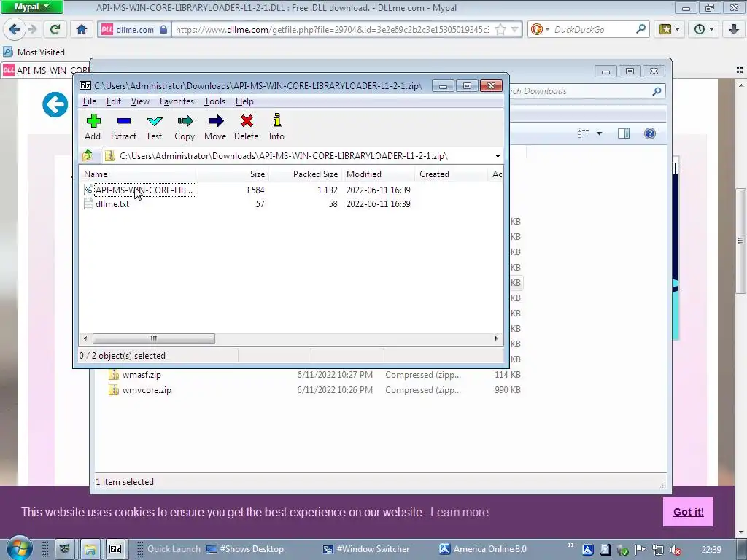Viewport: 747px width, 560px height.
Task: Open the browser Downloads arrow
Action: [734, 29]
